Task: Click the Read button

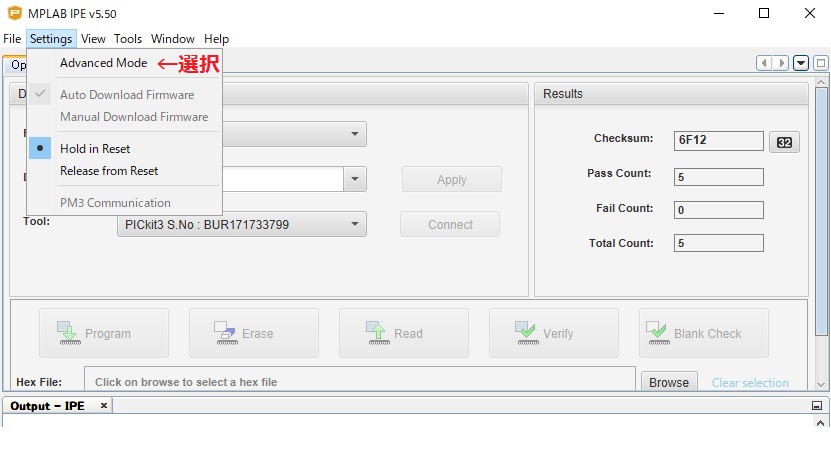Action: (x=404, y=333)
